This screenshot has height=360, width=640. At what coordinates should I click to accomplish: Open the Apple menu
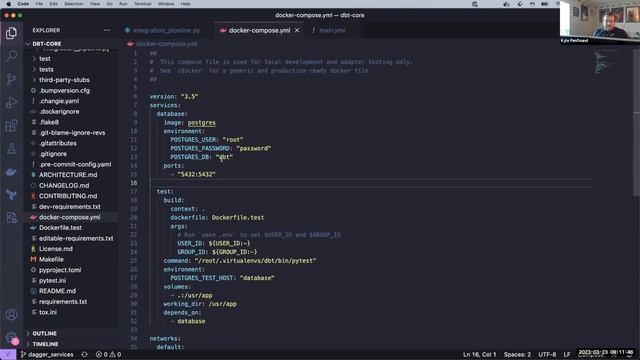click(x=9, y=4)
